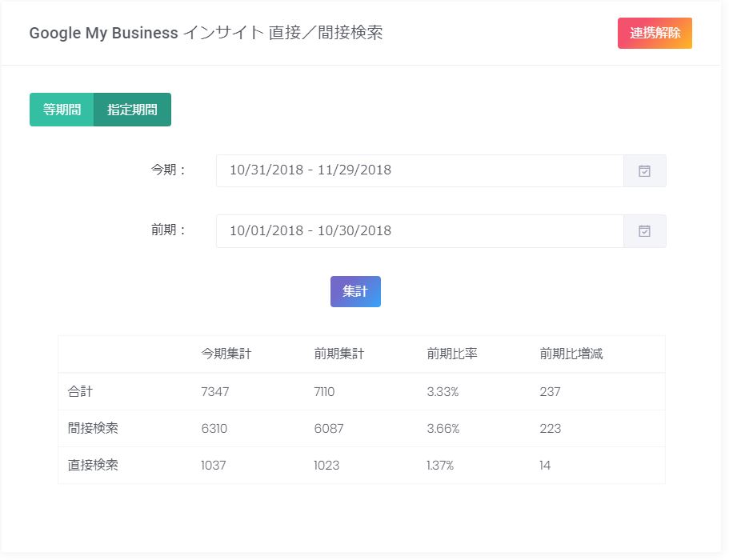Click the 237 increase cell
This screenshot has height=560, width=729.
(x=550, y=392)
